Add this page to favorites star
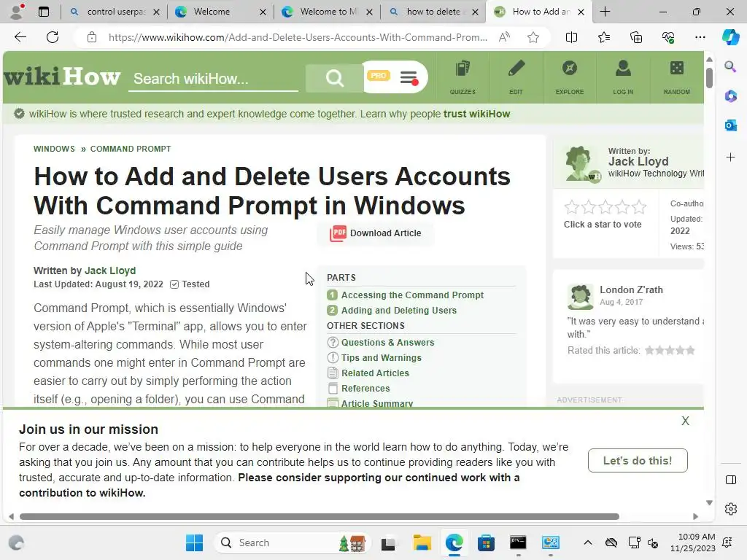The height and width of the screenshot is (560, 747). pyautogui.click(x=533, y=37)
